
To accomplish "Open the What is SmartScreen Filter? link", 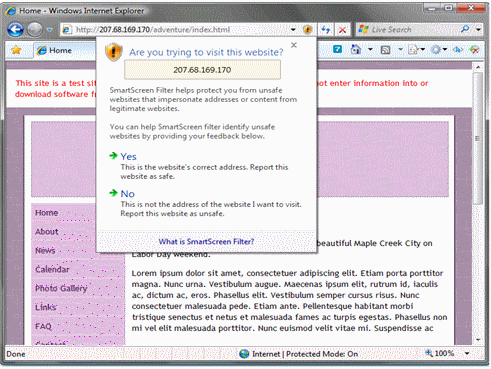I will pos(206,241).
